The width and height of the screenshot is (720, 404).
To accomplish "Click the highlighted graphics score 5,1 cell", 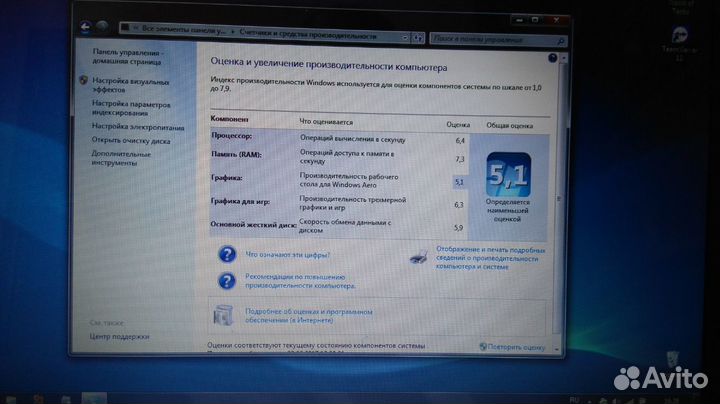I will (459, 182).
